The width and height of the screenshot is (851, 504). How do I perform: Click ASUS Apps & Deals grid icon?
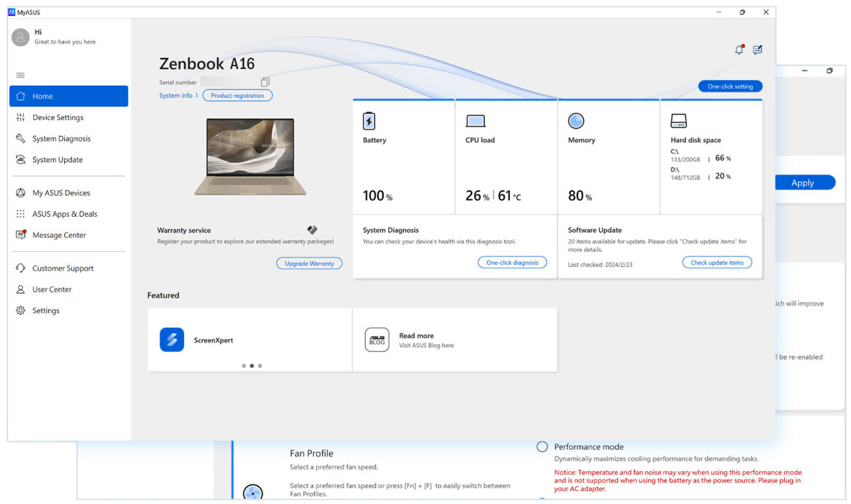pos(20,214)
